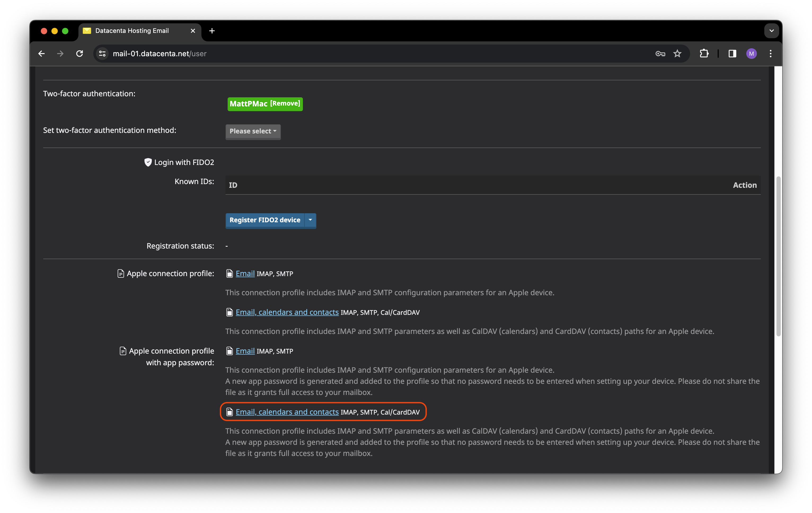Toggle the browser side panel icon
The image size is (812, 513).
[x=732, y=54]
